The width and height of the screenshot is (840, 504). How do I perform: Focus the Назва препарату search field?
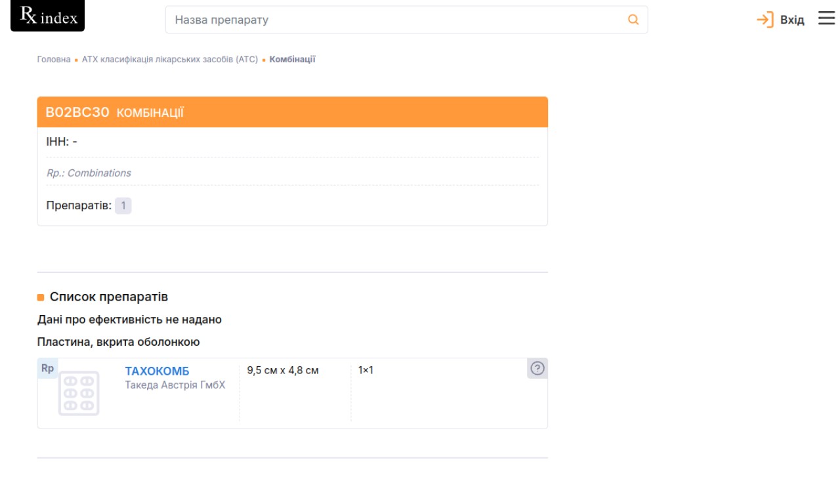coord(394,20)
